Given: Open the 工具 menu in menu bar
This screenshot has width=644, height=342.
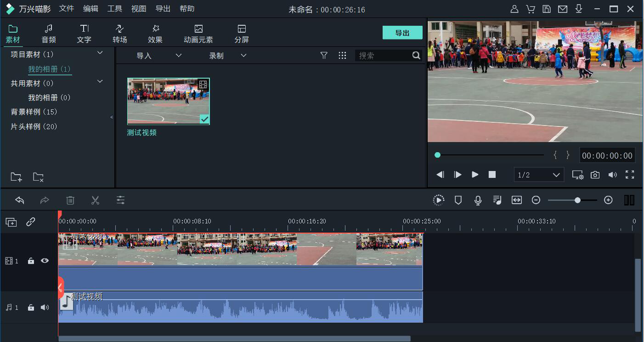Looking at the screenshot, I should pos(114,9).
